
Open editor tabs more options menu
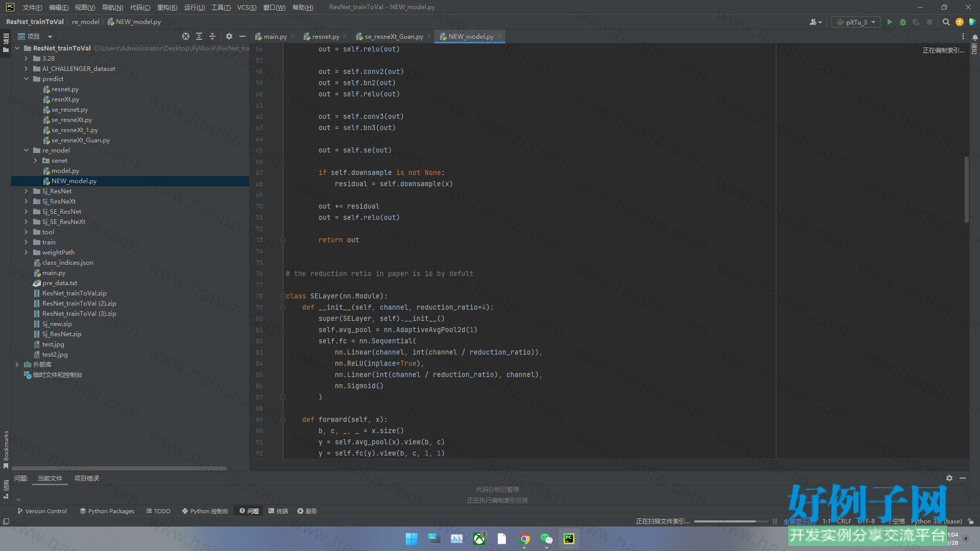[963, 36]
